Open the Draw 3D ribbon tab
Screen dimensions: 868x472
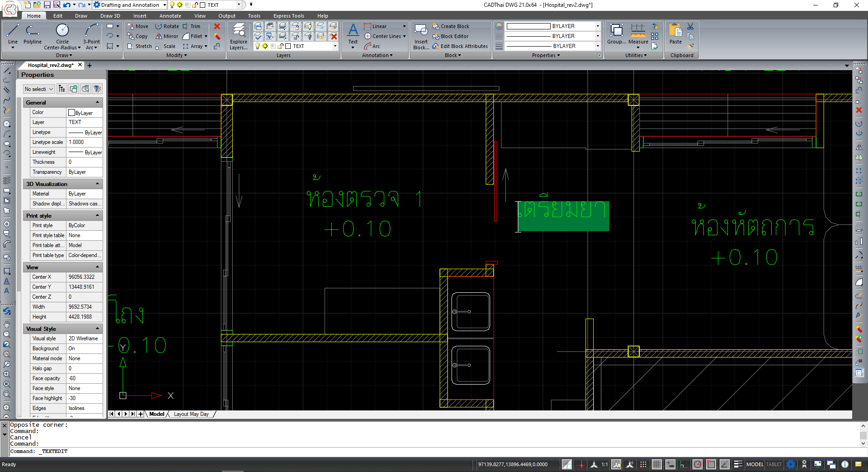coord(110,16)
